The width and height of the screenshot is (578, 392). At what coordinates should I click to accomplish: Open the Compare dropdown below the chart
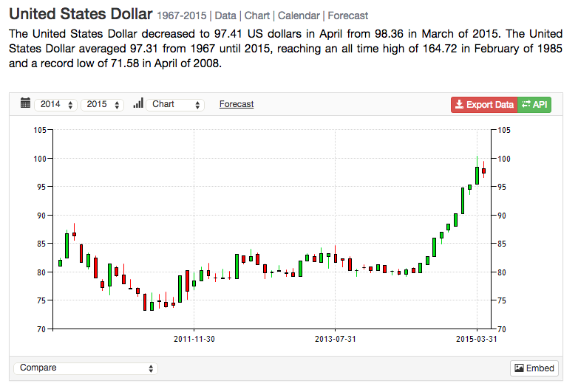click(86, 368)
